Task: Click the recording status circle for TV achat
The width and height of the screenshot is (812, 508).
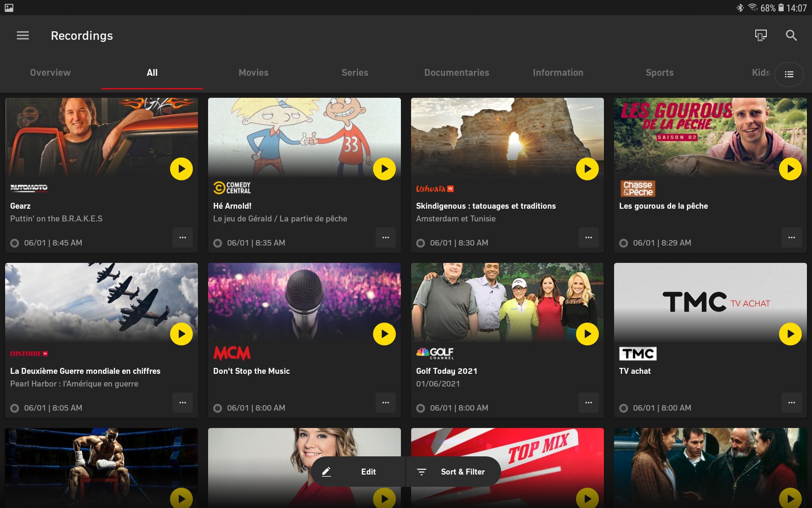Action: click(x=624, y=408)
